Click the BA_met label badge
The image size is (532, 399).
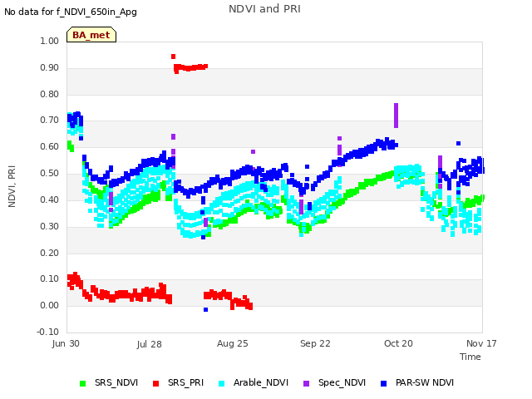pos(91,35)
